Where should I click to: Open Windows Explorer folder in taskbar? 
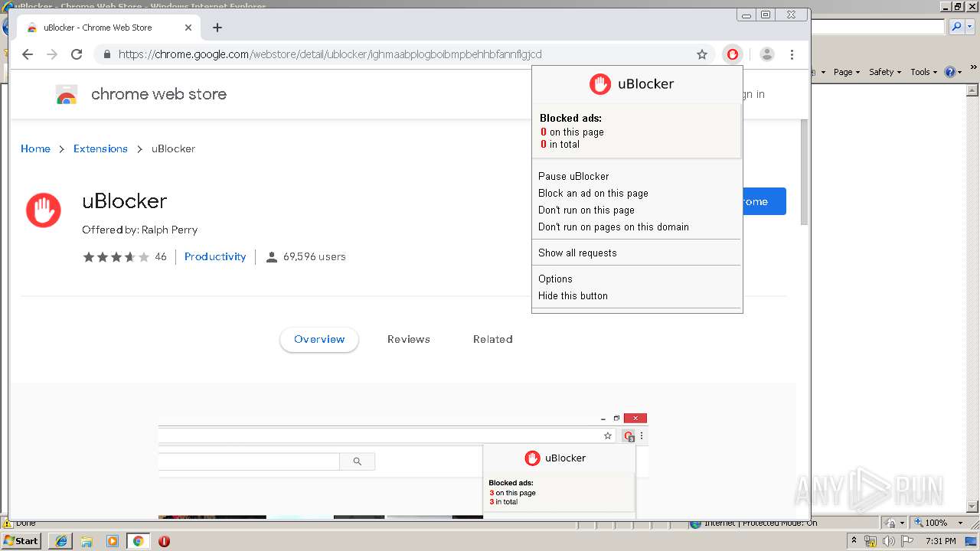coord(87,541)
